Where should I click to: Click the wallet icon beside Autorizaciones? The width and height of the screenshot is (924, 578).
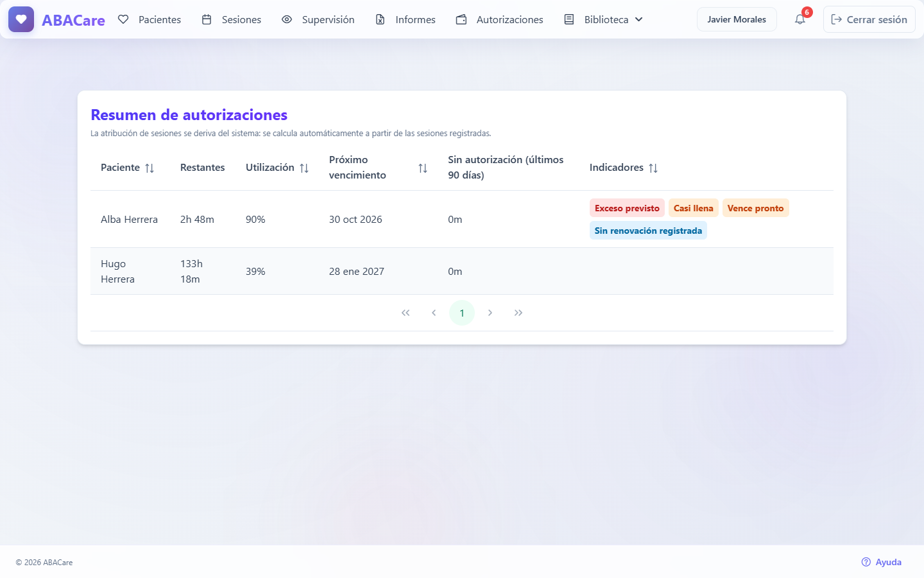(461, 19)
